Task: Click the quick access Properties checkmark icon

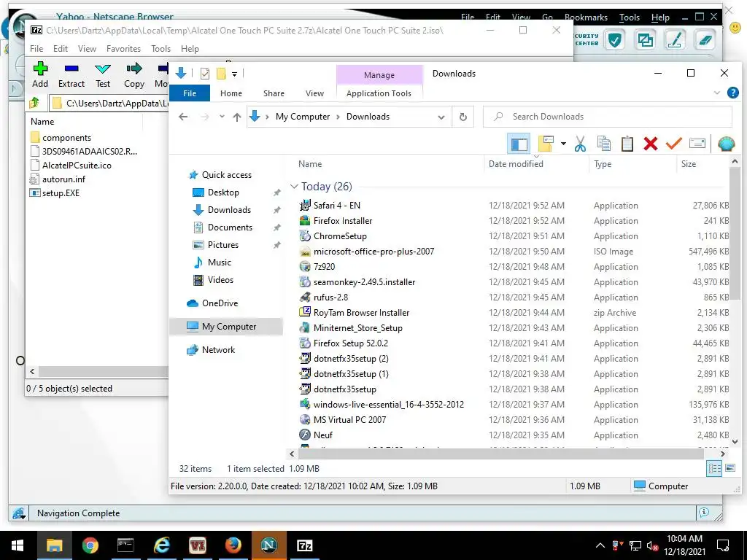Action: point(205,74)
